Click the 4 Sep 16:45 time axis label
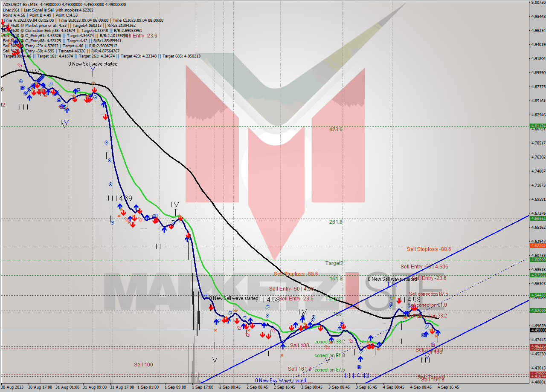 (x=448, y=388)
